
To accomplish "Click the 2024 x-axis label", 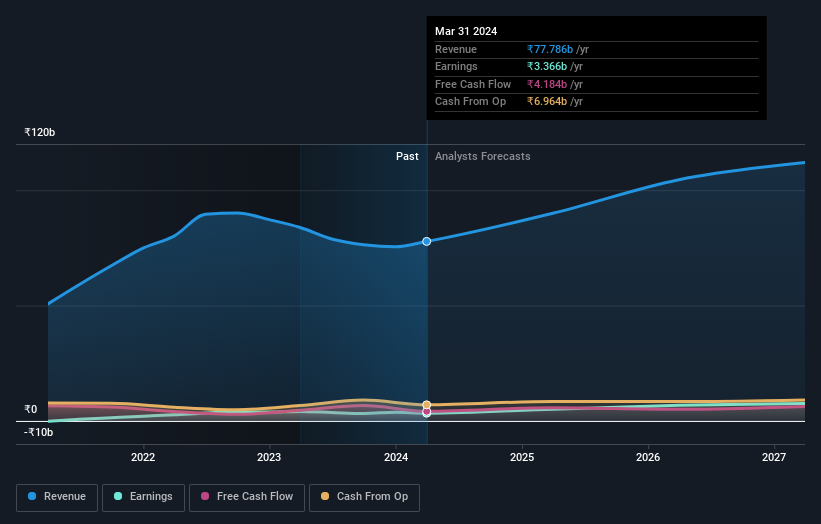I will coord(396,457).
